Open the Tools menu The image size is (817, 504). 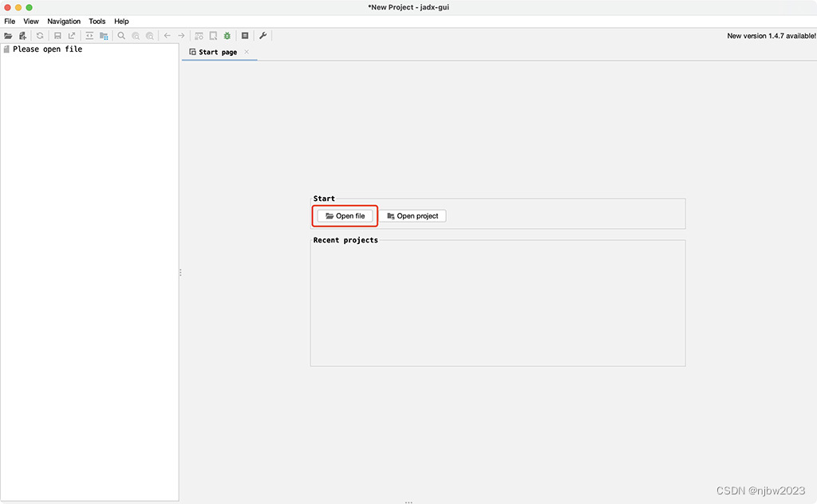[x=97, y=22]
